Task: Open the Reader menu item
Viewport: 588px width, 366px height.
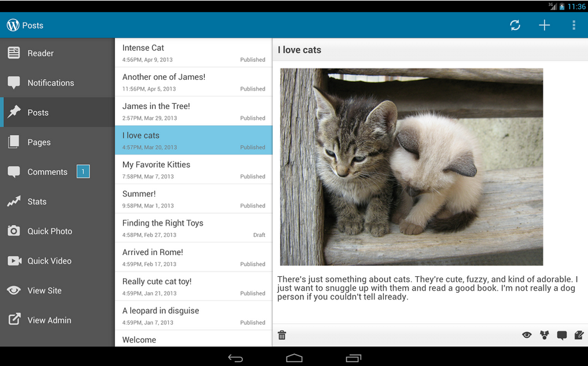Action: [57, 53]
